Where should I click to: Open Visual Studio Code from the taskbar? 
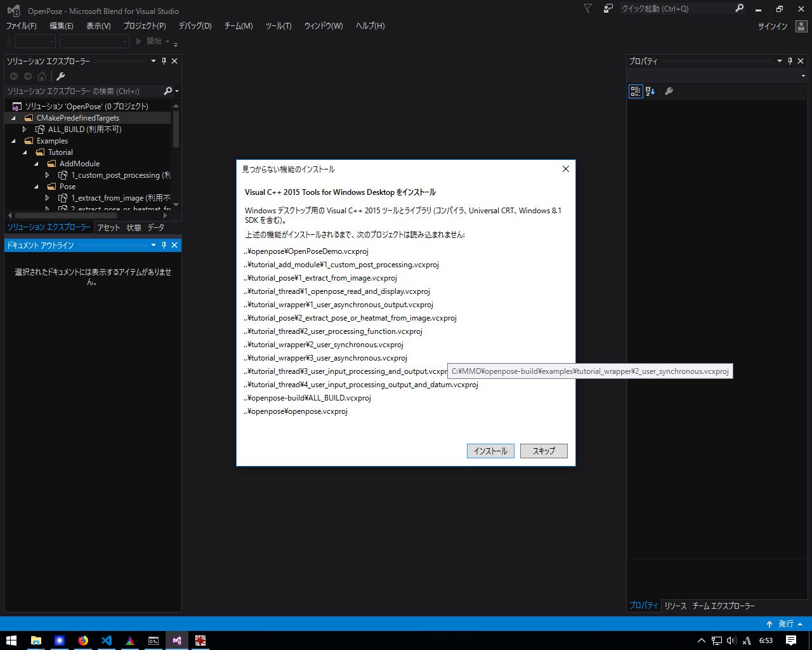point(106,641)
